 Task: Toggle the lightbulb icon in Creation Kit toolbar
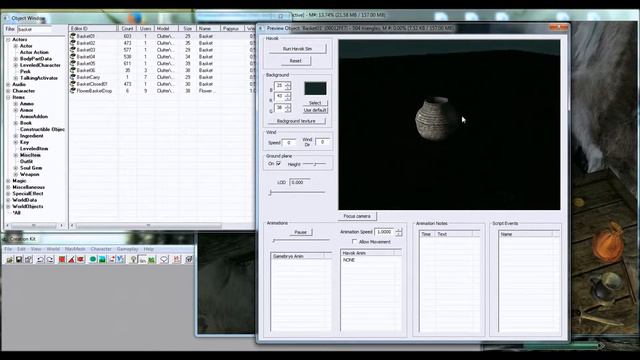point(133,259)
